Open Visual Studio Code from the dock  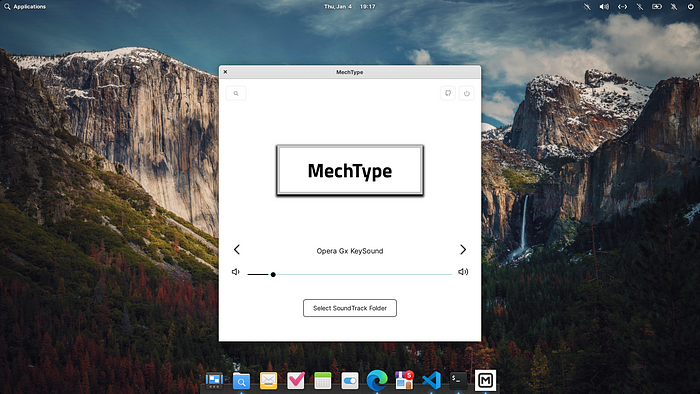tap(431, 380)
